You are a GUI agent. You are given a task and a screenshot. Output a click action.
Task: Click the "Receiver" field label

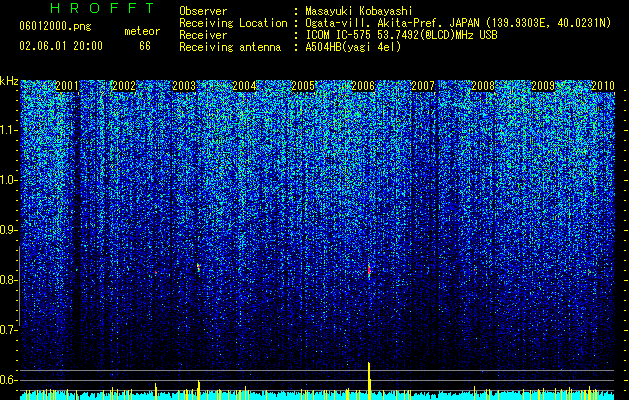click(203, 35)
